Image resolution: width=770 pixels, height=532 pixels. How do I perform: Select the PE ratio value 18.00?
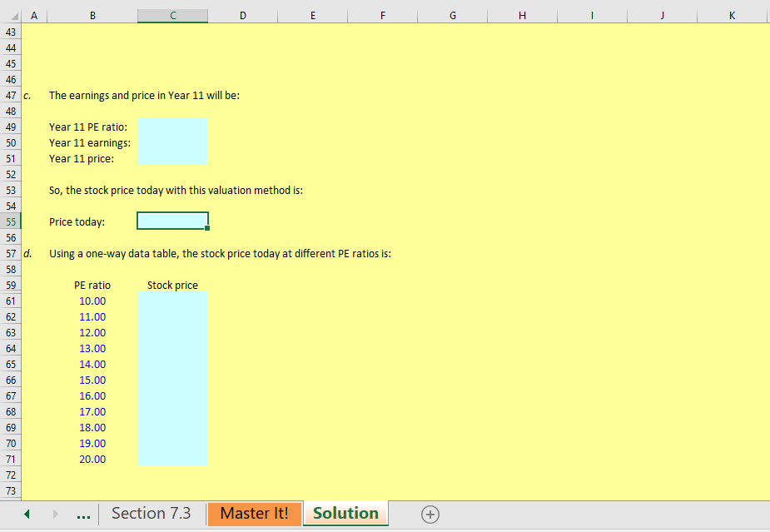click(x=92, y=427)
